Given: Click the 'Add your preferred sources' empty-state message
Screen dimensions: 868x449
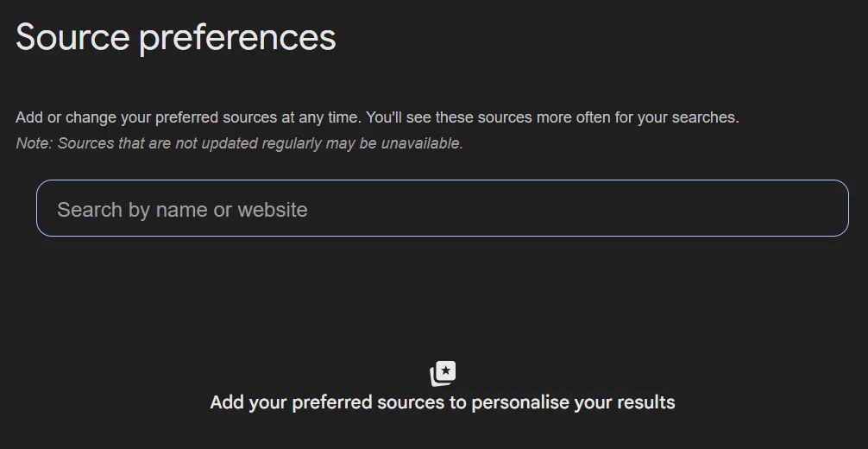Looking at the screenshot, I should tap(443, 402).
